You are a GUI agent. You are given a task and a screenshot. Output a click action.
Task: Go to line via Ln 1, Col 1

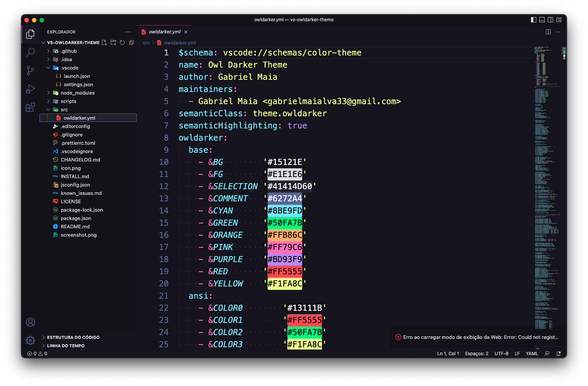coord(448,353)
